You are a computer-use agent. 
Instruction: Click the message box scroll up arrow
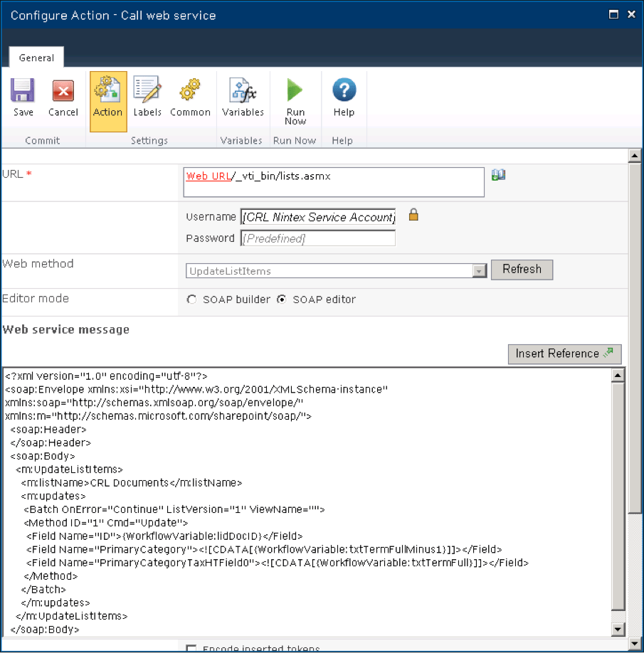click(x=618, y=375)
